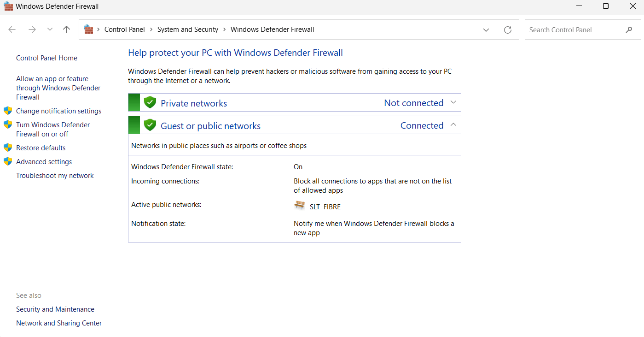Select System and Security in the breadcrumb
This screenshot has width=644, height=337.
(187, 29)
